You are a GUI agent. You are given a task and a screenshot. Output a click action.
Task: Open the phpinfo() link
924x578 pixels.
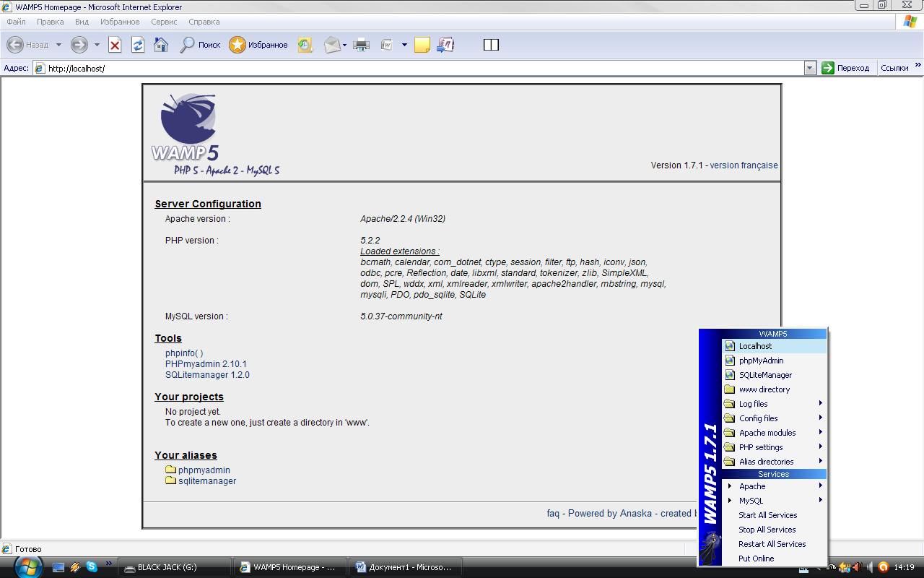tap(184, 353)
